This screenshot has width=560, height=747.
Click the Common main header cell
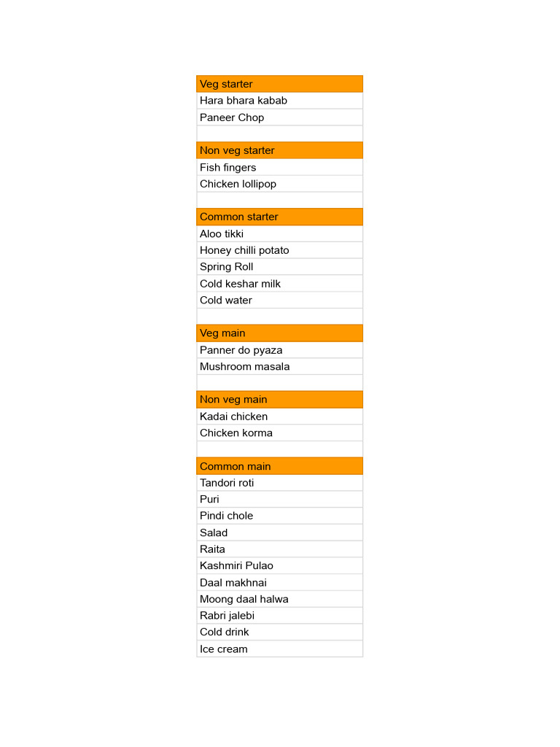(279, 466)
